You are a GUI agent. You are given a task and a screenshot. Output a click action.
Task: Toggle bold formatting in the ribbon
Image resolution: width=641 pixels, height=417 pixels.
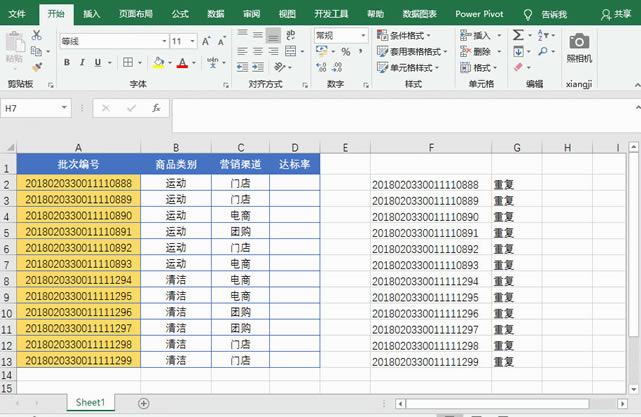coord(66,63)
